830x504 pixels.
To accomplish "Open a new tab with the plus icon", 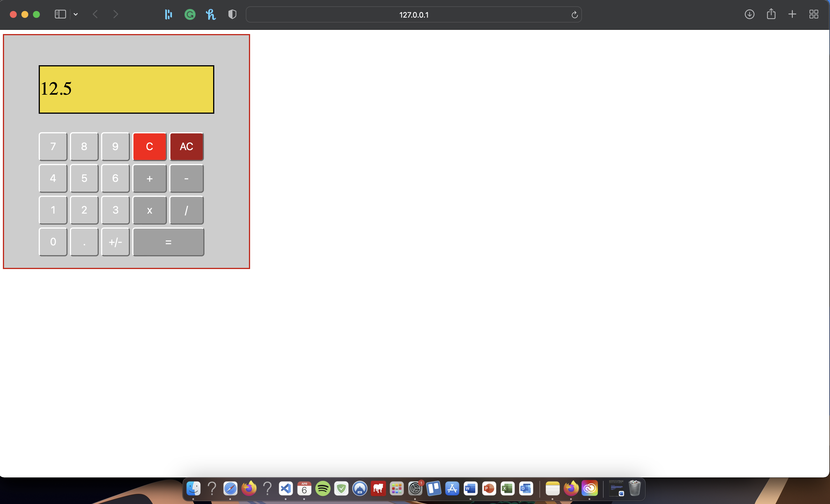I will tap(792, 14).
